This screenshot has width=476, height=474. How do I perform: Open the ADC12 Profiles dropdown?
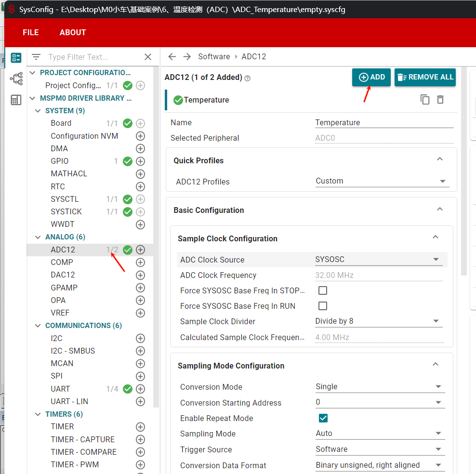pos(382,181)
